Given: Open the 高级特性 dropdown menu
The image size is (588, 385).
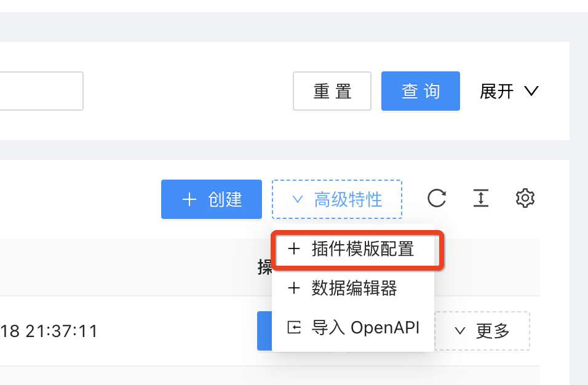Looking at the screenshot, I should (337, 199).
